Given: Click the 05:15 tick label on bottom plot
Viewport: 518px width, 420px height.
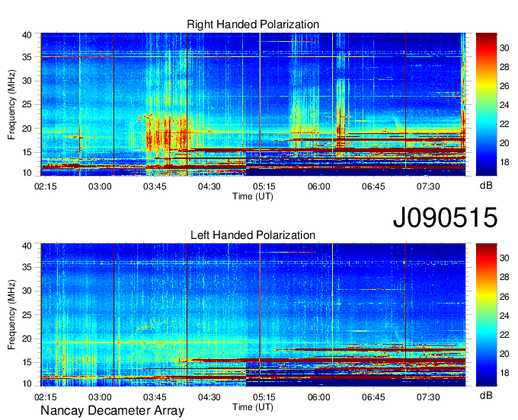Looking at the screenshot, I should (x=264, y=397).
